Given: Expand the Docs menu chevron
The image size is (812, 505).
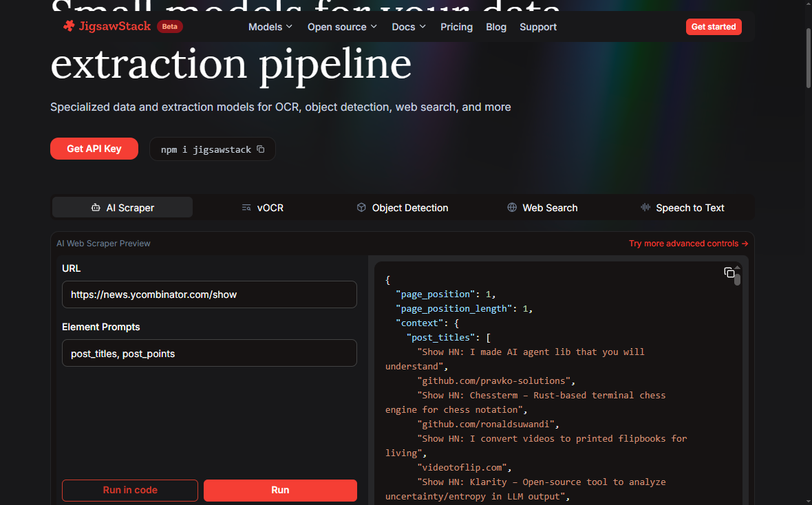Looking at the screenshot, I should tap(423, 27).
